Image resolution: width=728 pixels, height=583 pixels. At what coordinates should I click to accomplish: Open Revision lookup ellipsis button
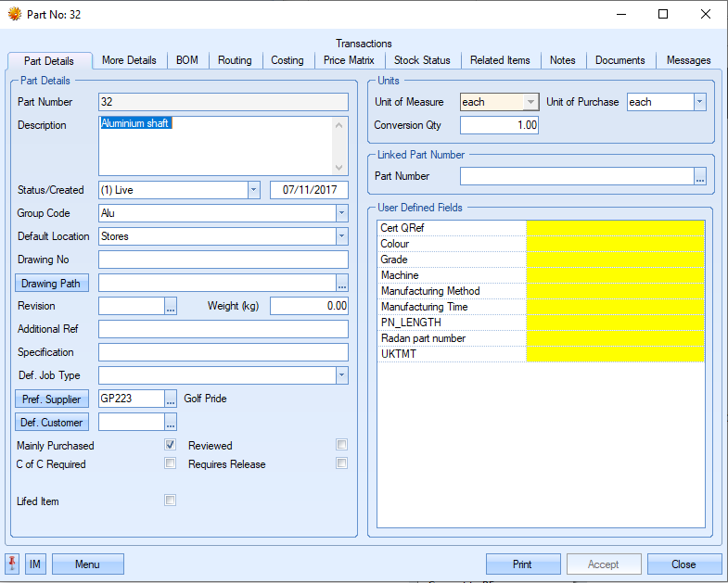[x=171, y=306]
